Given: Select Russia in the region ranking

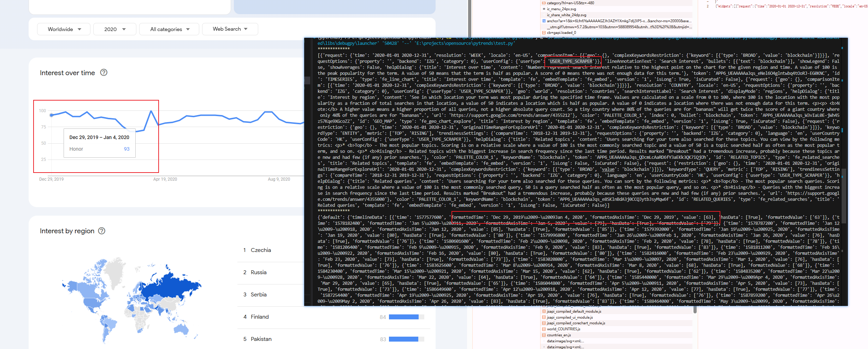Looking at the screenshot, I should pyautogui.click(x=259, y=272).
